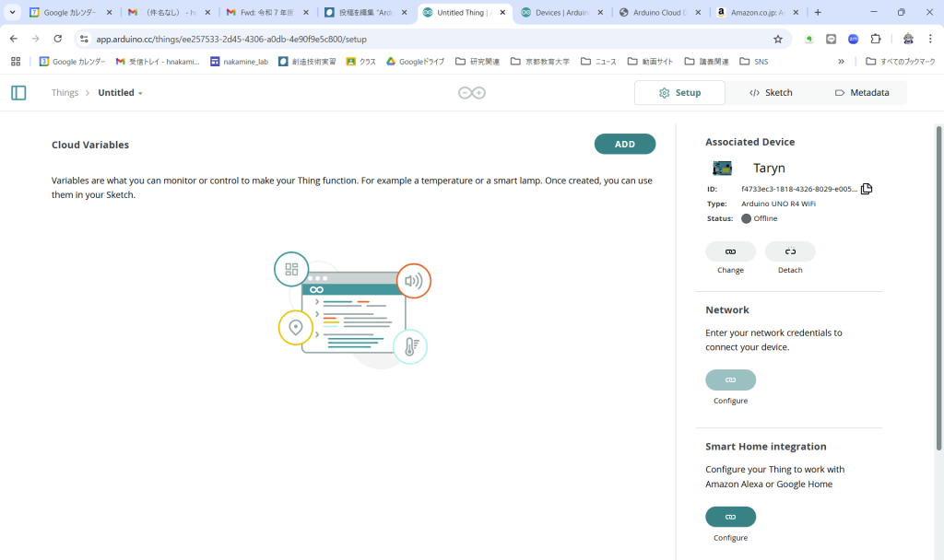
Task: Open the tab search dropdown arrow
Action: pyautogui.click(x=13, y=13)
